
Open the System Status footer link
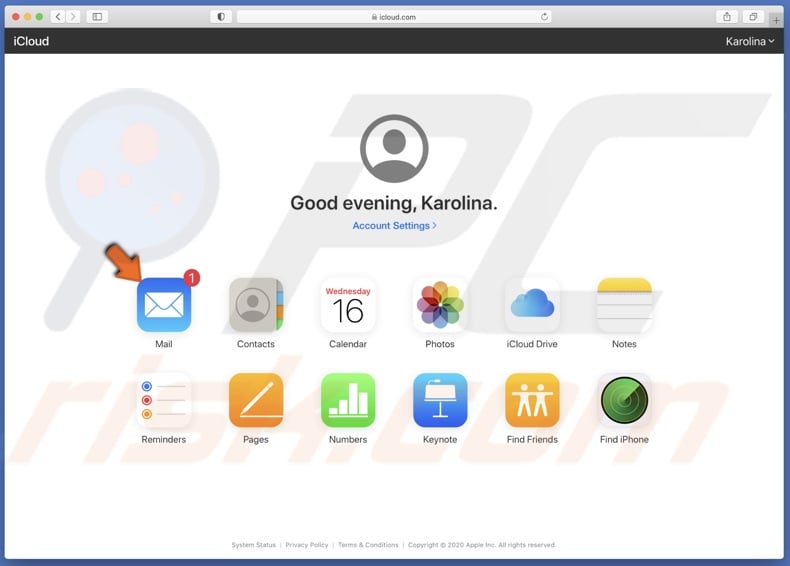coord(253,545)
